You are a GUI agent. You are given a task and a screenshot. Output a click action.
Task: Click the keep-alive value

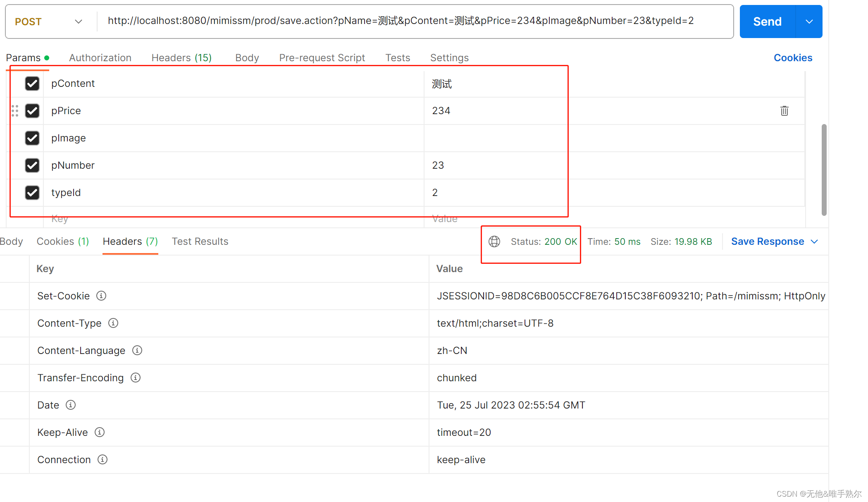(x=461, y=460)
